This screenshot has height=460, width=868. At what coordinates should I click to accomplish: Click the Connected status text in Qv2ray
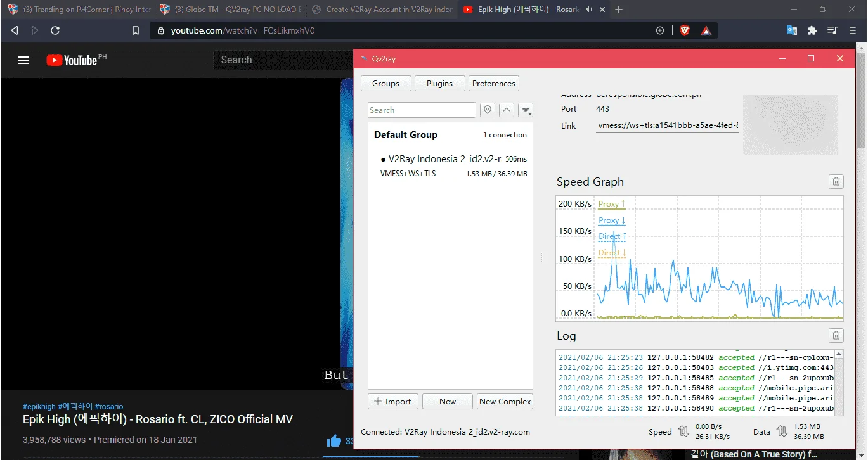(x=445, y=432)
